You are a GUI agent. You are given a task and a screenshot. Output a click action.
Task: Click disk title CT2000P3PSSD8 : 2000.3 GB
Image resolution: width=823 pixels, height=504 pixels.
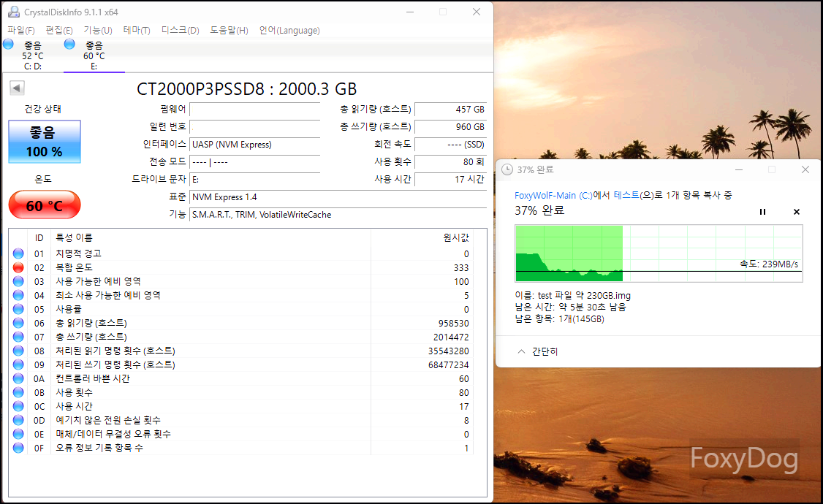coord(247,88)
